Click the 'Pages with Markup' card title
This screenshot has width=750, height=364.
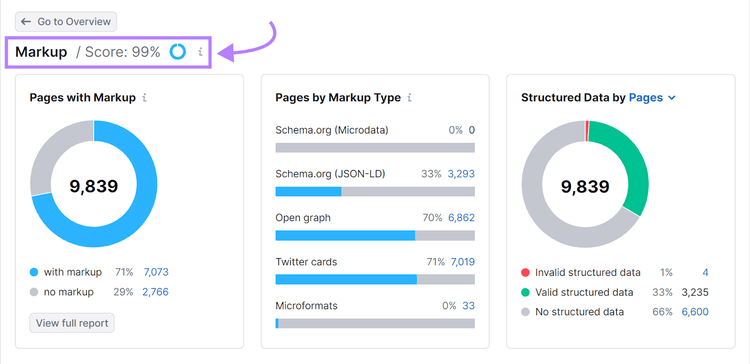pyautogui.click(x=83, y=98)
